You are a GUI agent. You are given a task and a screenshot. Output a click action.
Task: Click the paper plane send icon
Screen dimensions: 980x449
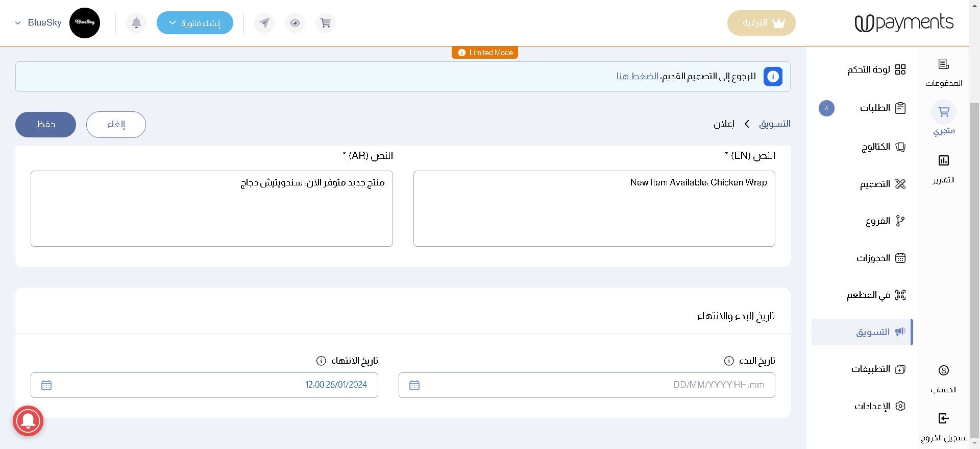click(x=264, y=23)
